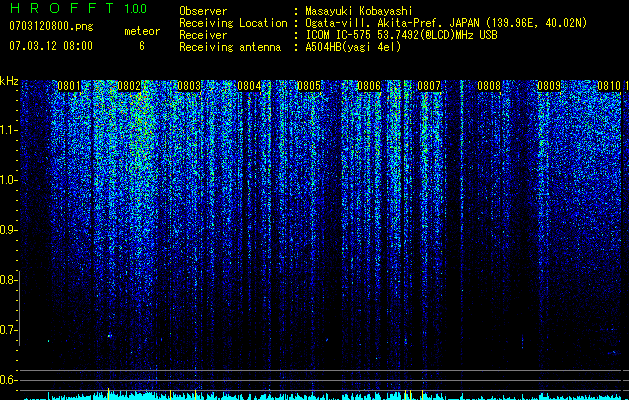Viewport: 629px width, 400px height.
Task: Click the 0.6 kHz axis tick label
Action: click(x=7, y=380)
